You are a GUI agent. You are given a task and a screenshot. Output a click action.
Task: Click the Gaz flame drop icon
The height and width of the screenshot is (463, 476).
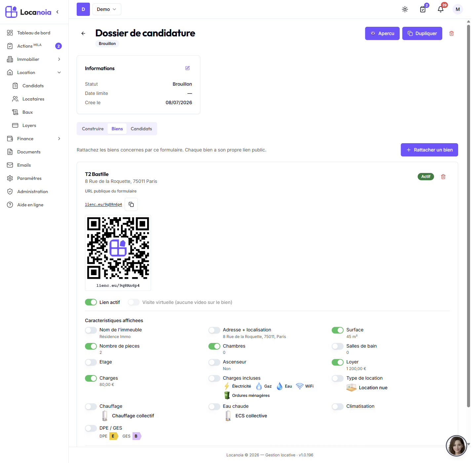pos(259,386)
